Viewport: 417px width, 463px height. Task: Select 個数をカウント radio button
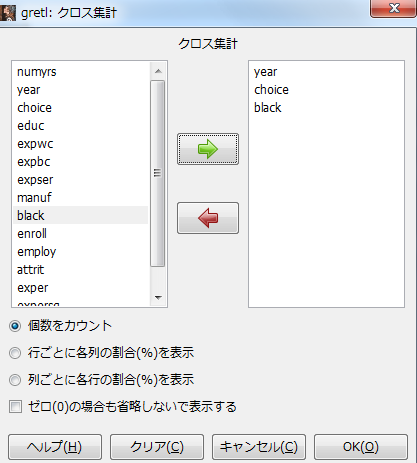(15, 326)
